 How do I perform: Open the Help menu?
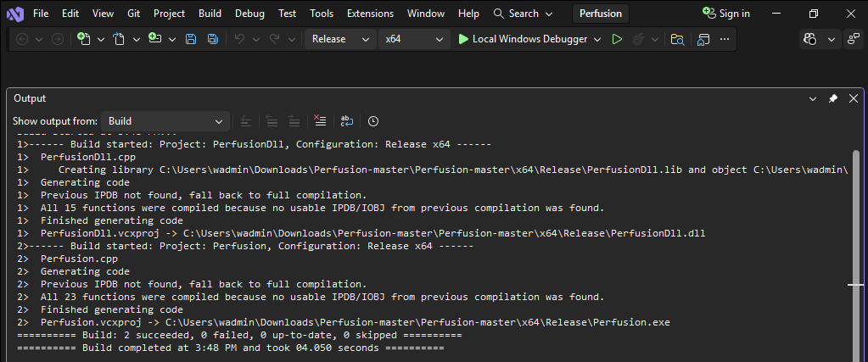[x=469, y=14]
